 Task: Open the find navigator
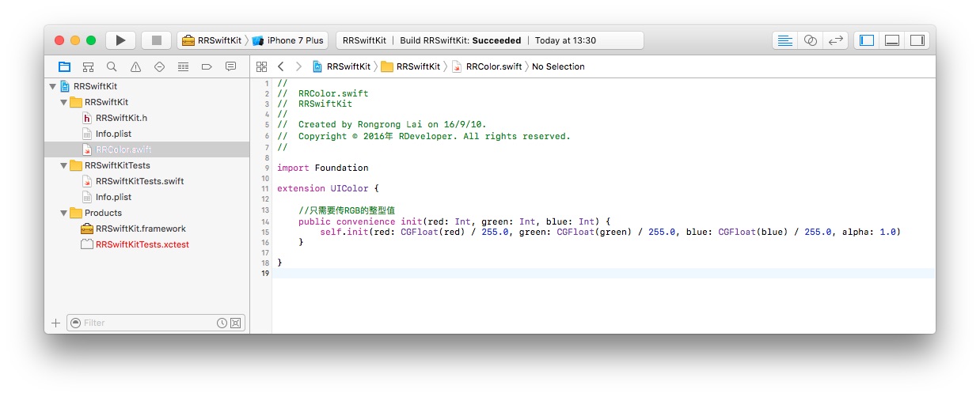pos(112,66)
